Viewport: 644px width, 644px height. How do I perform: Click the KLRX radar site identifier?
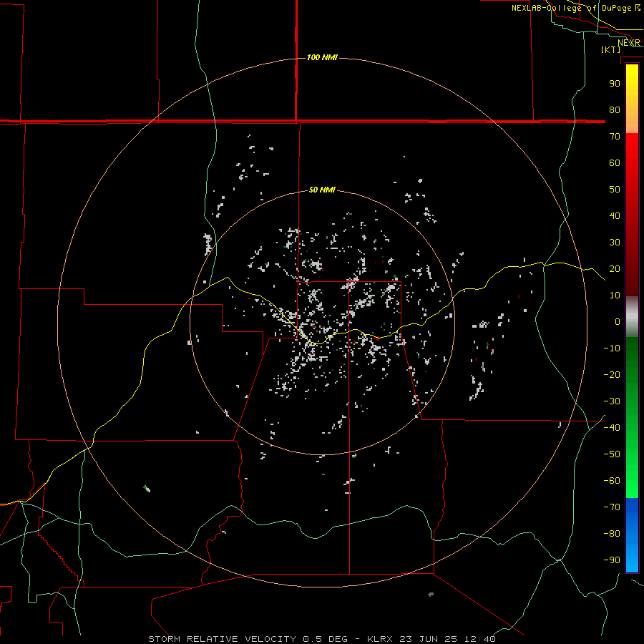pos(380,639)
